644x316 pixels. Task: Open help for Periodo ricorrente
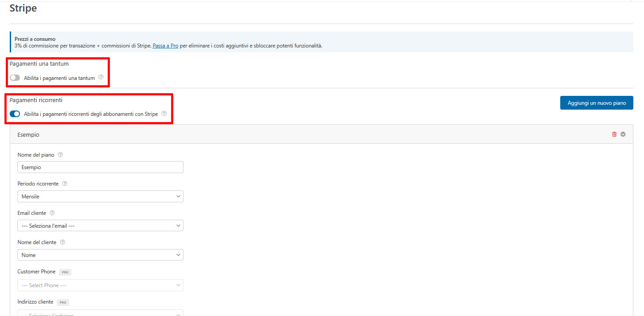[x=65, y=183]
